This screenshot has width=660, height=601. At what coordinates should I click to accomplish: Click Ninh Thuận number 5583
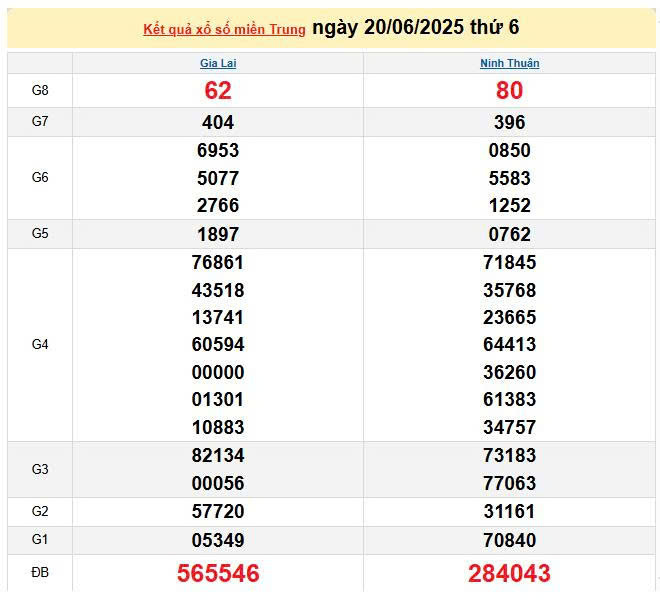509,178
